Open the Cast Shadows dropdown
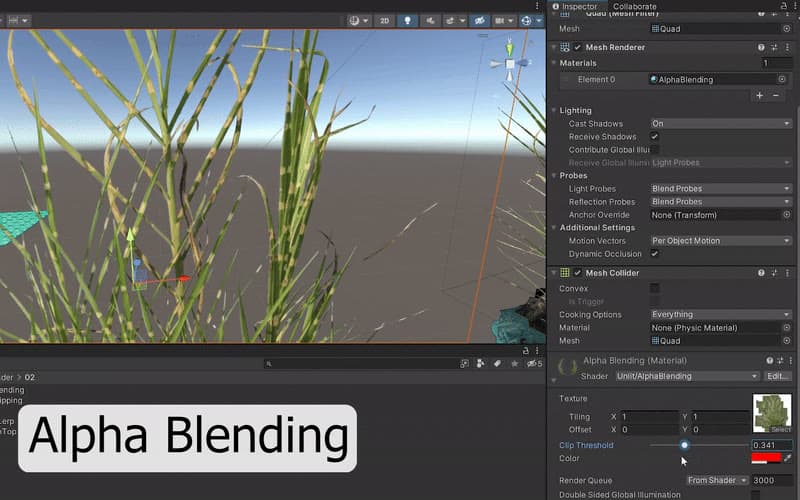The width and height of the screenshot is (800, 500). click(720, 123)
